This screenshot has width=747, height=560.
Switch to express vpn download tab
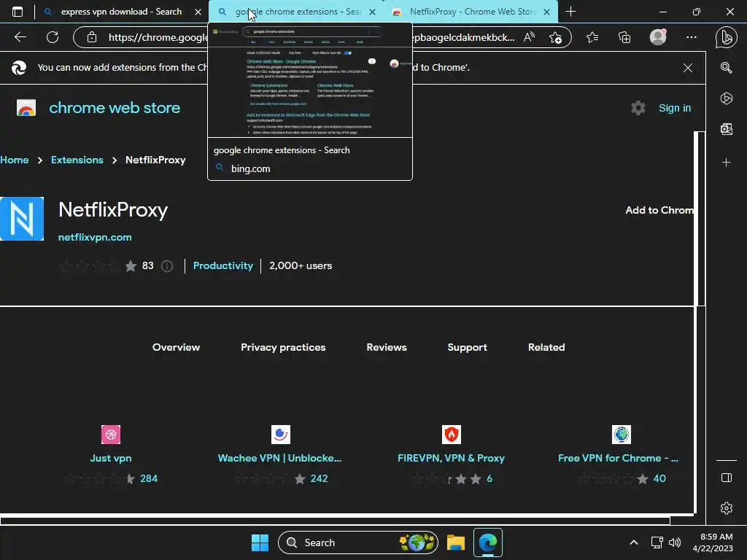[x=122, y=12]
